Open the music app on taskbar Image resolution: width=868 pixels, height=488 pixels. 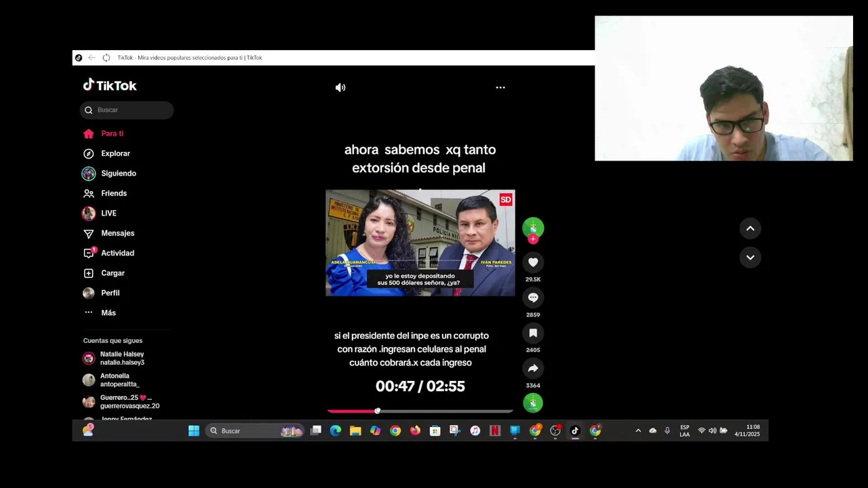tap(475, 430)
